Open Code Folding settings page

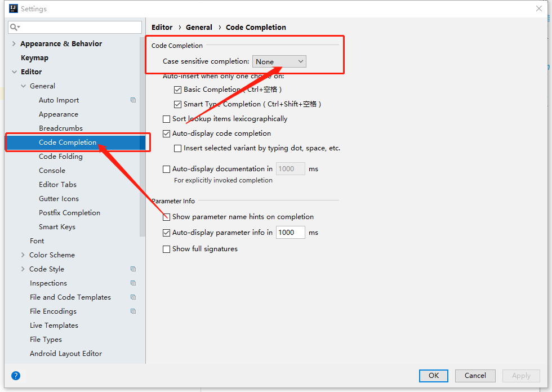tap(61, 156)
